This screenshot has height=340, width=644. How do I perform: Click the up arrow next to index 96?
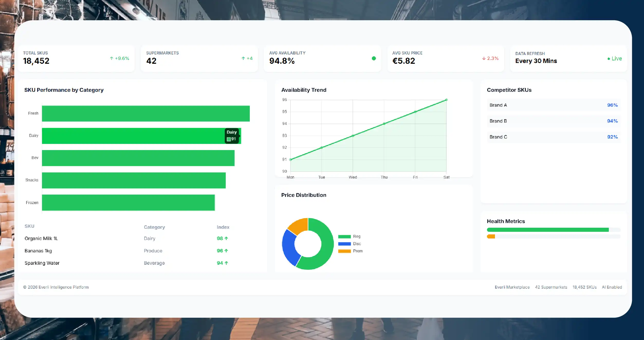coord(226,251)
